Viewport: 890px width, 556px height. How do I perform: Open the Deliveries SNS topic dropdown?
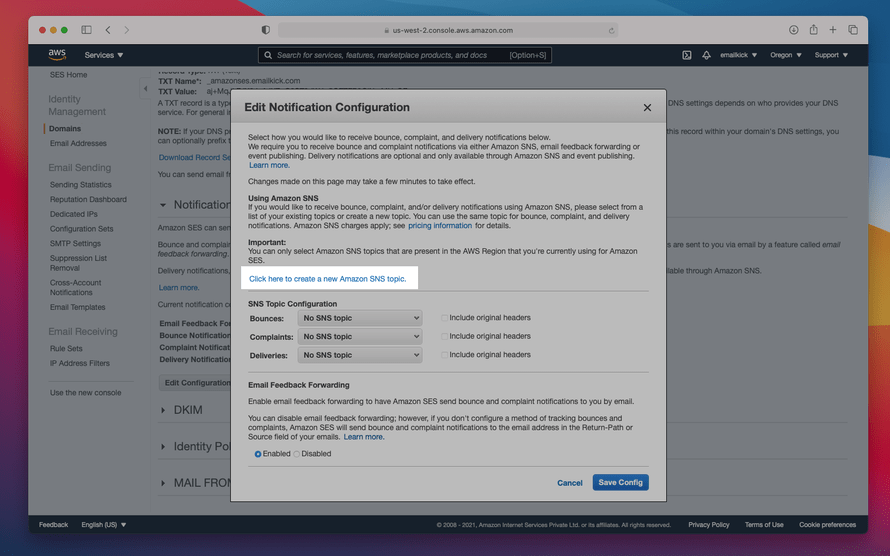(360, 355)
